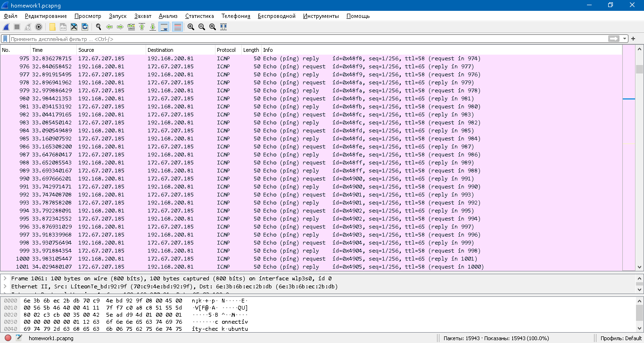The image size is (644, 343).
Task: Select packet number 1001 row
Action: tap(311, 267)
